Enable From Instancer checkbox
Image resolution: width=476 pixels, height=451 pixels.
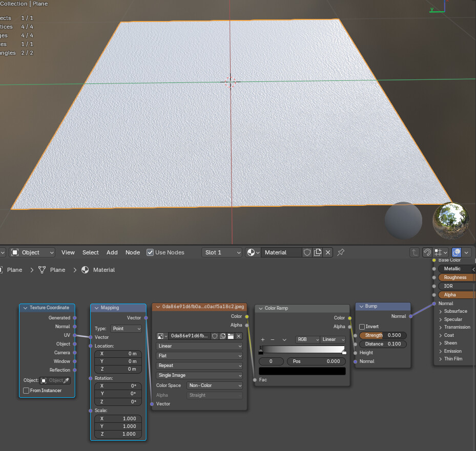click(26, 391)
